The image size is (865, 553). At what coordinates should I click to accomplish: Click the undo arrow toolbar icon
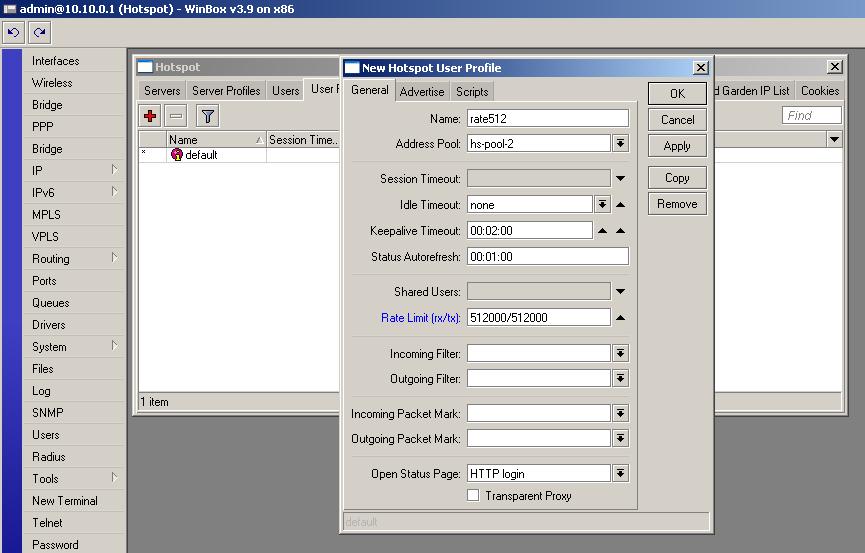13,33
